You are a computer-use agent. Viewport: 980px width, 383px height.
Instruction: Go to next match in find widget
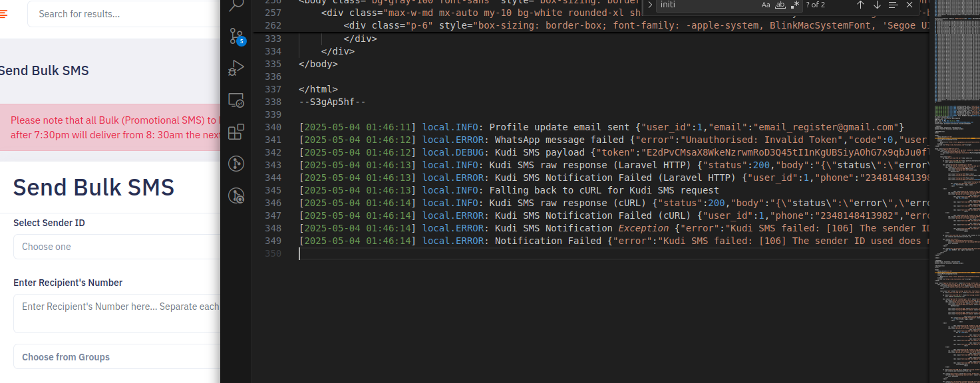click(x=877, y=5)
